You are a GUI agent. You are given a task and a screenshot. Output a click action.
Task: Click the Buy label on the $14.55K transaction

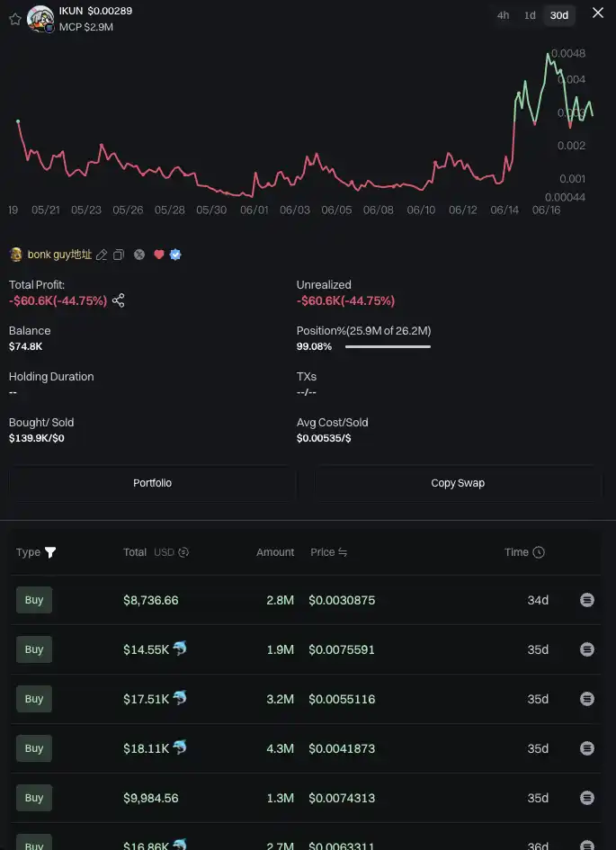[33, 649]
